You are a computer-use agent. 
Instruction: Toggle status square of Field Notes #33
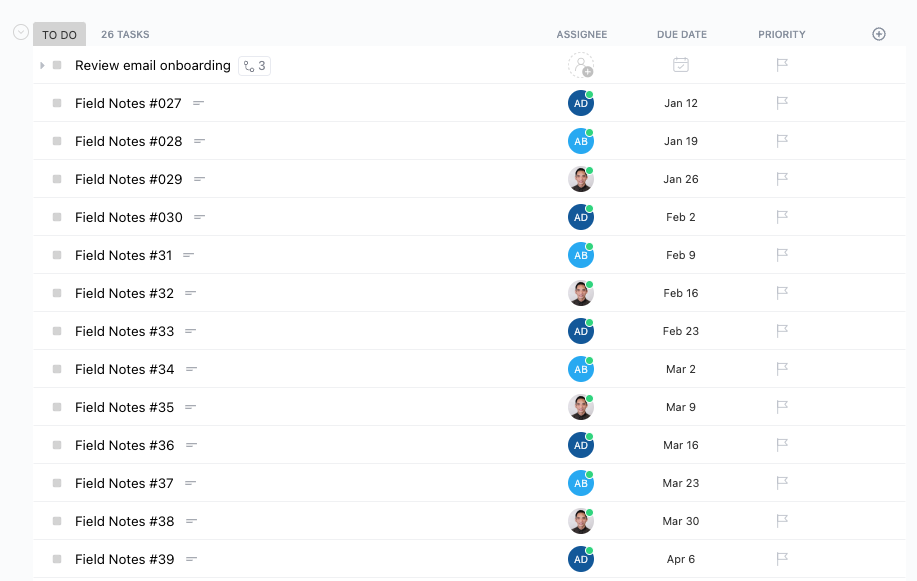pyautogui.click(x=57, y=331)
